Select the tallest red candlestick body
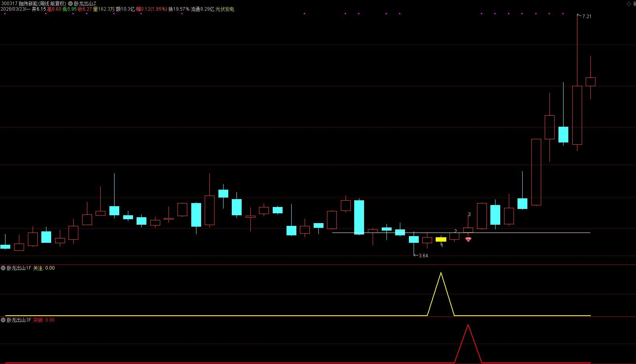Screen dimensions: 636x364 click(536, 172)
